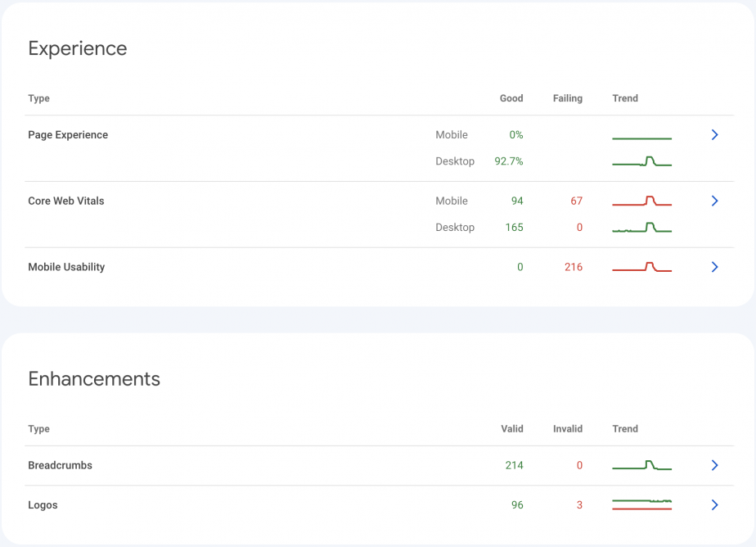Click Core Web Vitals Mobile trend graph
Viewport: 756px width, 547px height.
pyautogui.click(x=641, y=201)
